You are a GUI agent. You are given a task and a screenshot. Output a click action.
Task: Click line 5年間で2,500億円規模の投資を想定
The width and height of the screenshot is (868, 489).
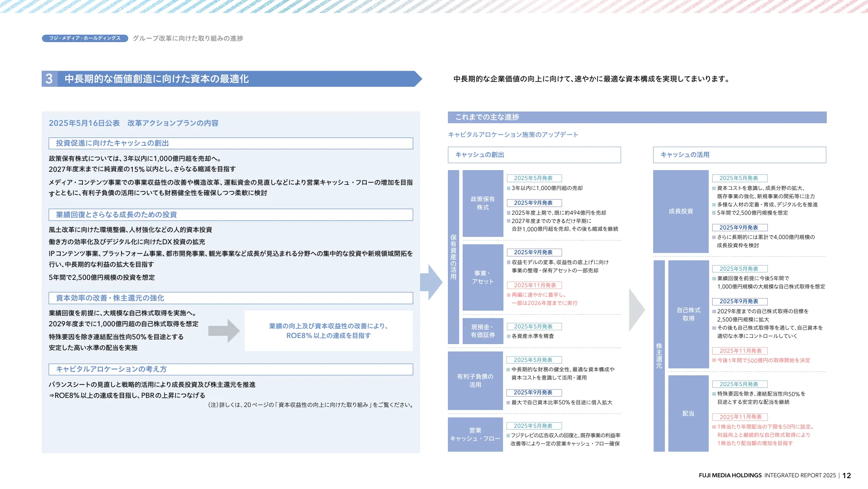pyautogui.click(x=102, y=278)
